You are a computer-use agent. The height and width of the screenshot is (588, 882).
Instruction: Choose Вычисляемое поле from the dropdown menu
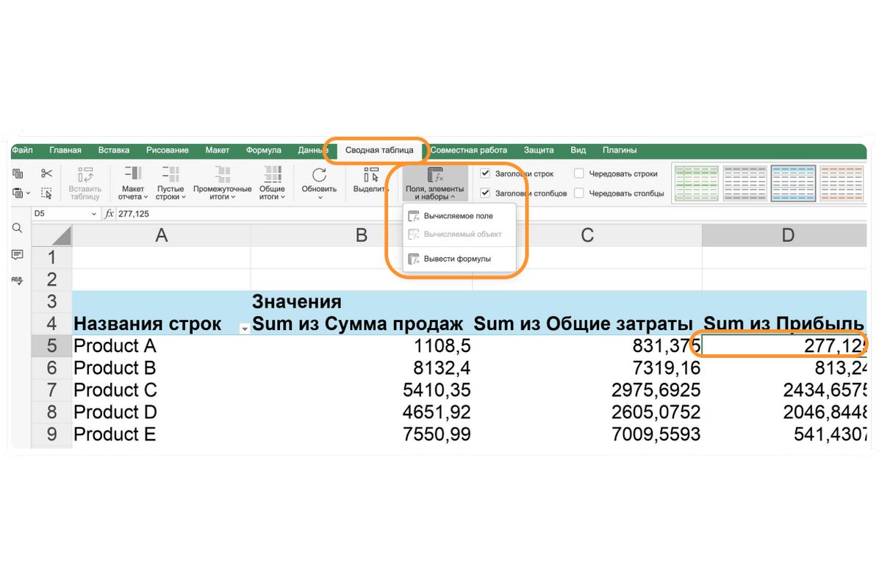458,216
